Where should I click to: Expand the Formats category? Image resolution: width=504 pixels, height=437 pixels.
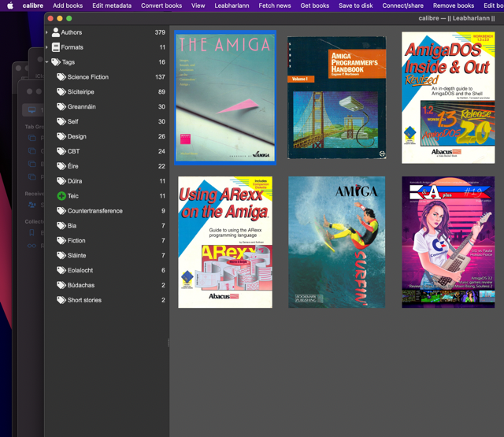click(47, 47)
